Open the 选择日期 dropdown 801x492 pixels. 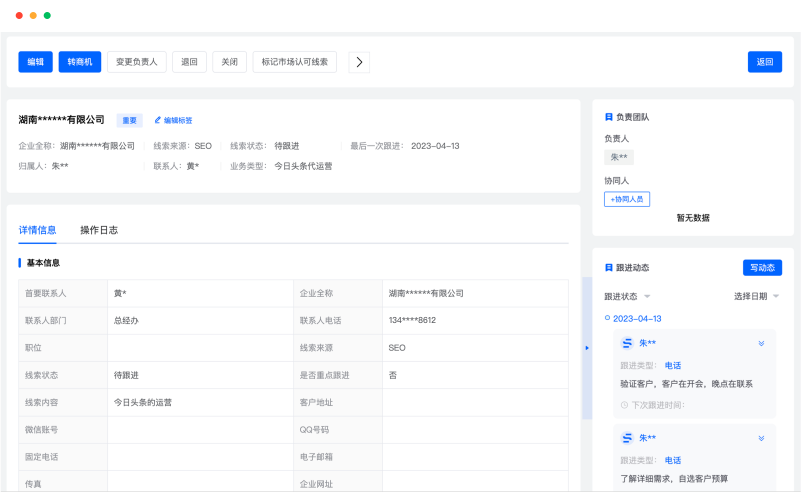coord(756,296)
